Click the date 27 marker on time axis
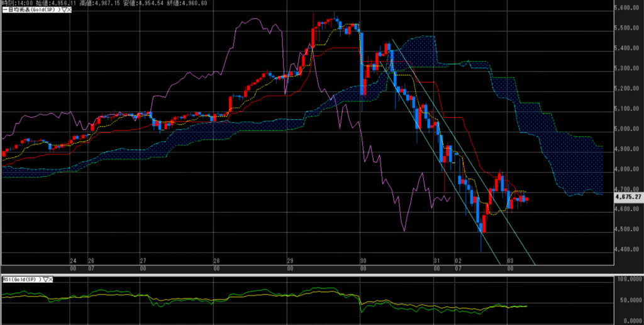The width and height of the screenshot is (644, 325). [143, 260]
